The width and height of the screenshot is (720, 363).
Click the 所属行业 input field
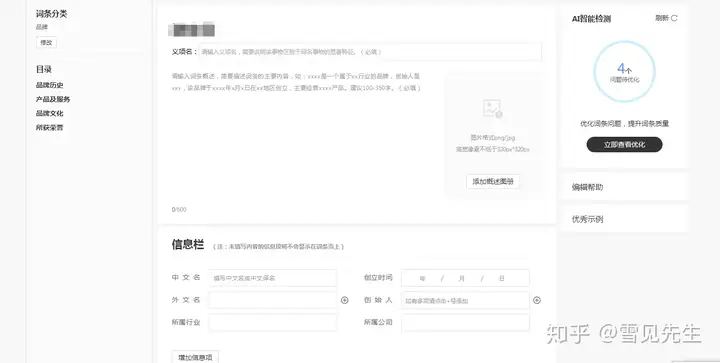coord(273,323)
